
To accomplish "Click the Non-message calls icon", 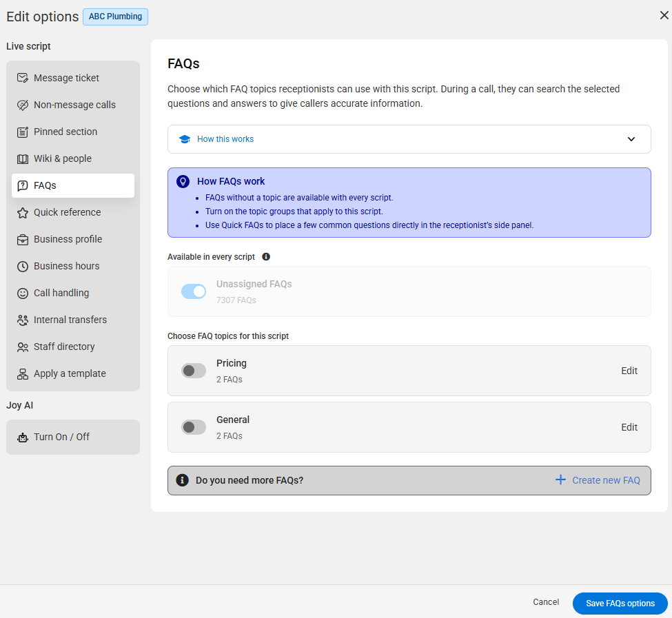I will [22, 105].
